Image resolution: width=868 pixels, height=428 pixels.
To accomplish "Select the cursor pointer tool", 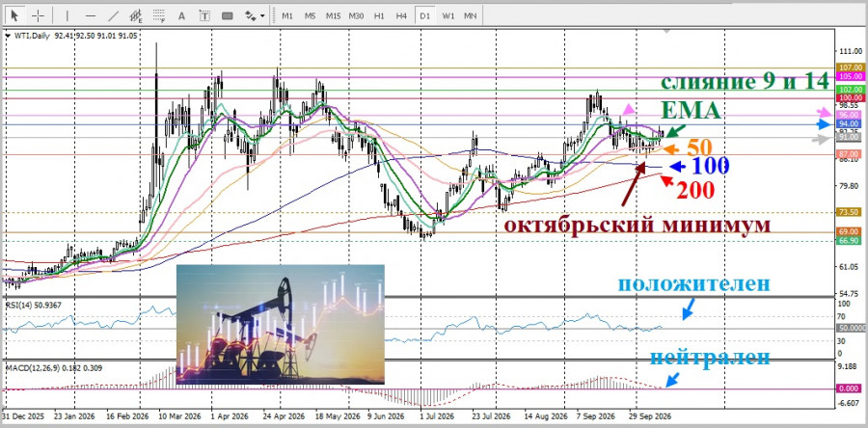I will (15, 15).
